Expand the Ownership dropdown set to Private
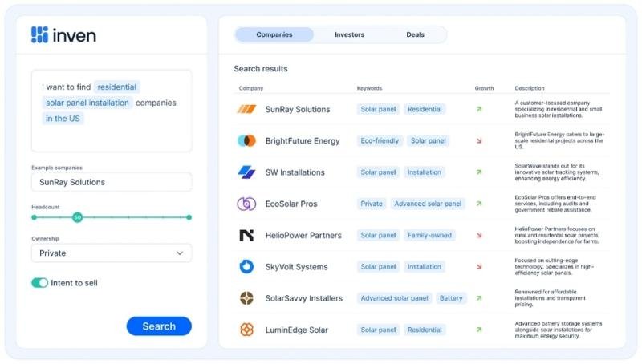642x364 pixels. tap(112, 253)
